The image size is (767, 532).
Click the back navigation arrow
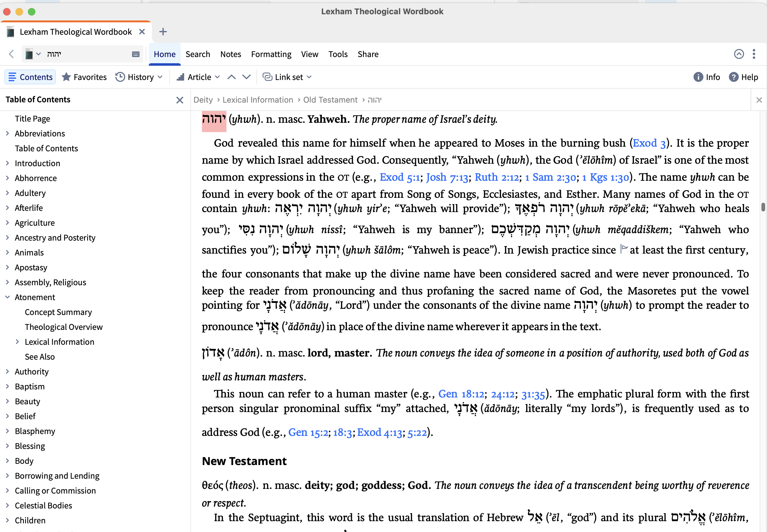11,54
